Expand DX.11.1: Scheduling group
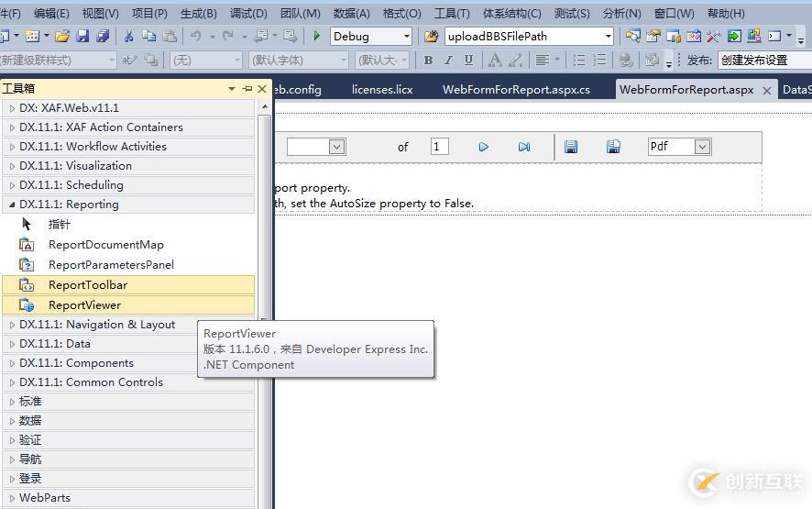The image size is (812, 509). point(13,185)
